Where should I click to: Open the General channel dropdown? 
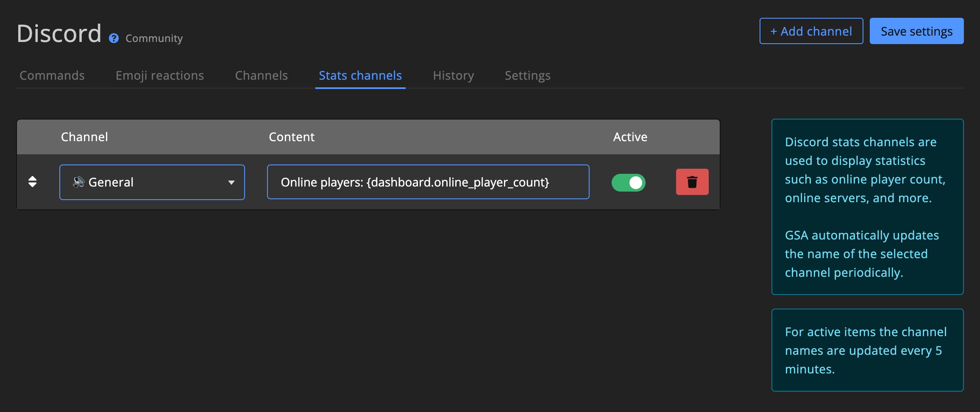coord(152,182)
